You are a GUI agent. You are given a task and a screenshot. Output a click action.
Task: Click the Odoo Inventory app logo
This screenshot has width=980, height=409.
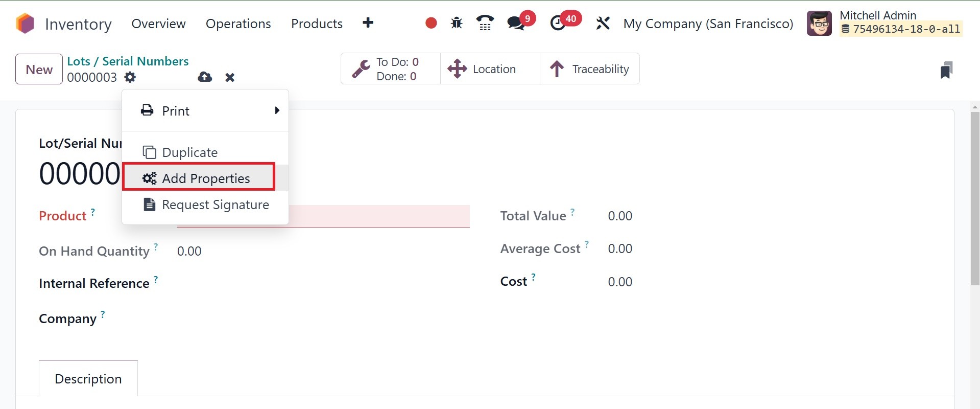[x=25, y=24]
